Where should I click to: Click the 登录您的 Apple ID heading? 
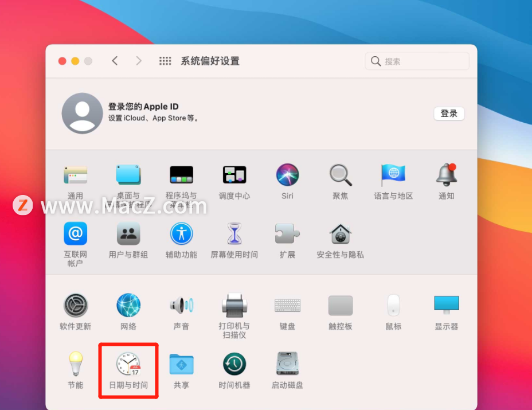click(x=143, y=107)
